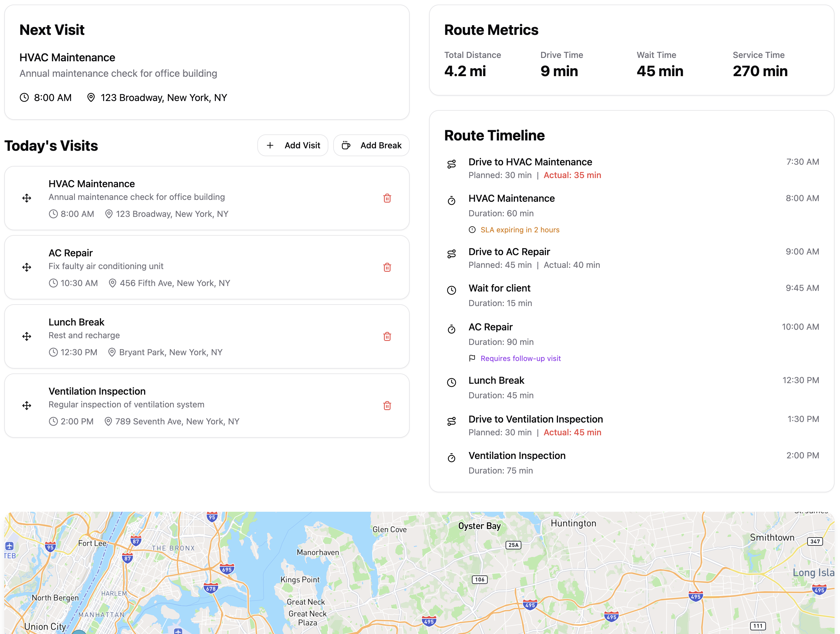Screen dimensions: 840x634
Task: Delete the HVAC Maintenance visit
Action: (x=387, y=198)
